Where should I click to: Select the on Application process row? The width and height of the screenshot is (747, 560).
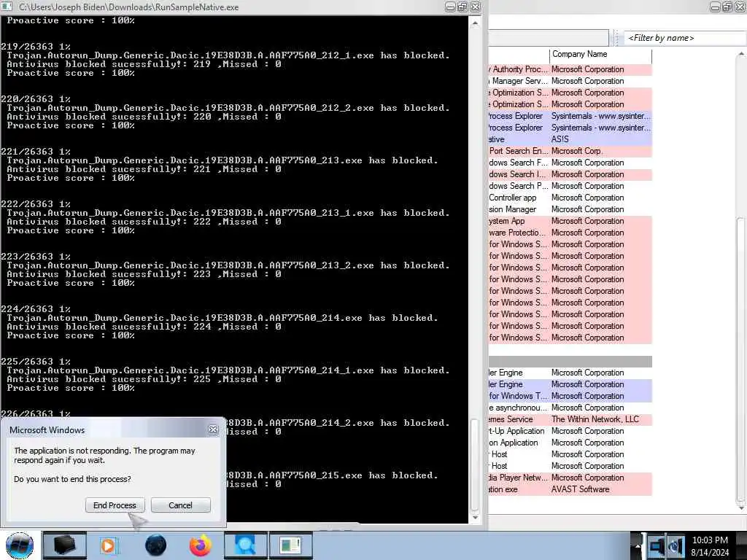click(570, 443)
